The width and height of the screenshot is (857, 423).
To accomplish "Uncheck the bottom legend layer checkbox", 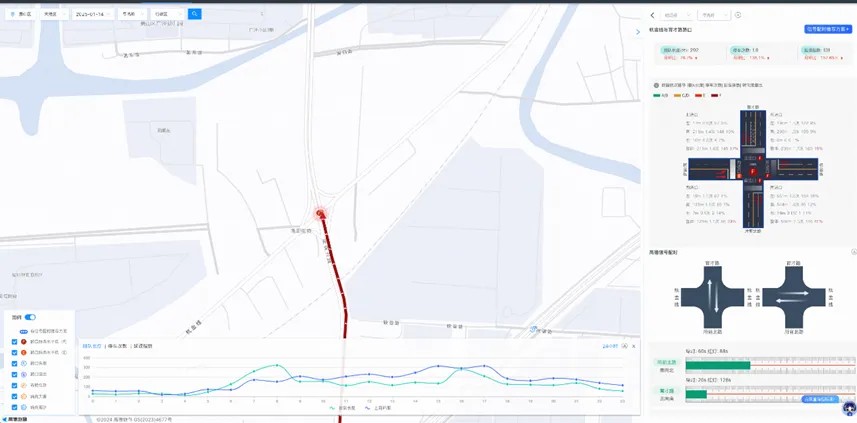I will click(x=14, y=407).
